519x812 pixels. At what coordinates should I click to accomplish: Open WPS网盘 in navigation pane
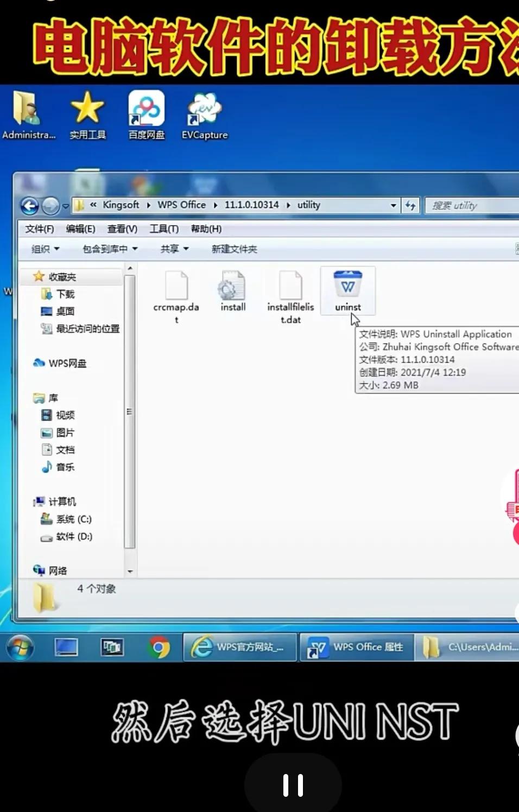pyautogui.click(x=60, y=363)
